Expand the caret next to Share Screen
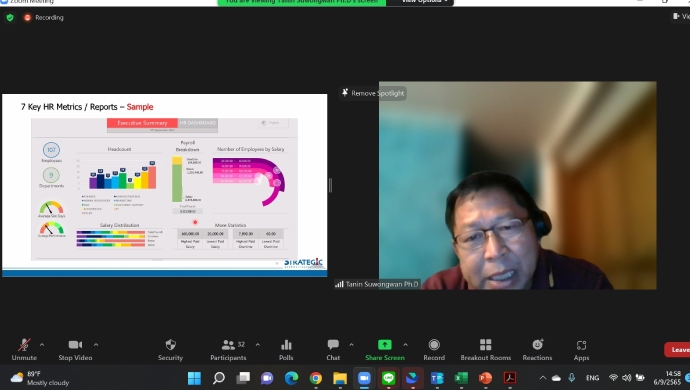This screenshot has width=690, height=390. (x=405, y=345)
